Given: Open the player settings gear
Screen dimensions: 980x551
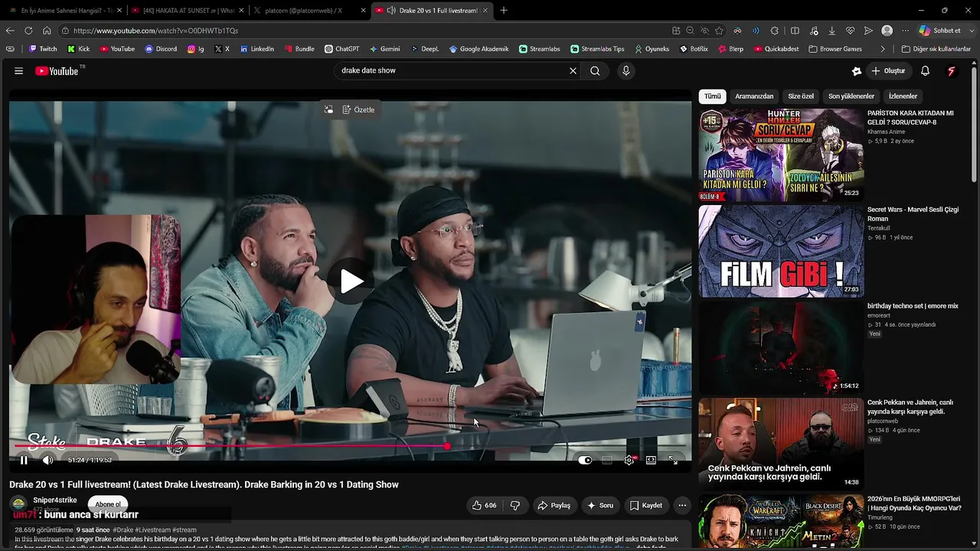Looking at the screenshot, I should [629, 460].
